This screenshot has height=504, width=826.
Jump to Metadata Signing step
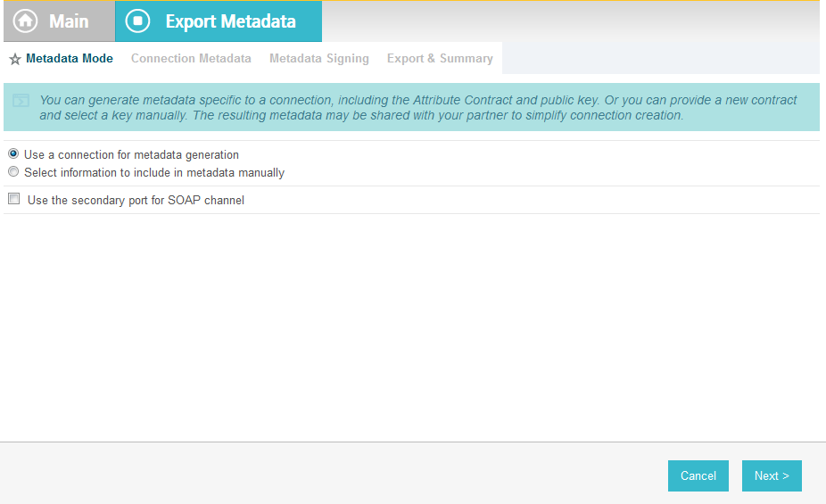click(319, 59)
